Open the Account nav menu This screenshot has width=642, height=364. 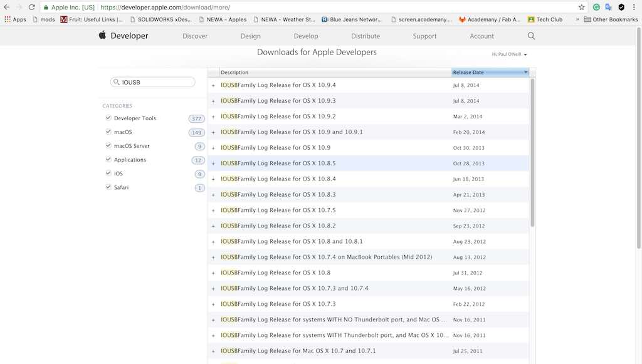pyautogui.click(x=482, y=36)
